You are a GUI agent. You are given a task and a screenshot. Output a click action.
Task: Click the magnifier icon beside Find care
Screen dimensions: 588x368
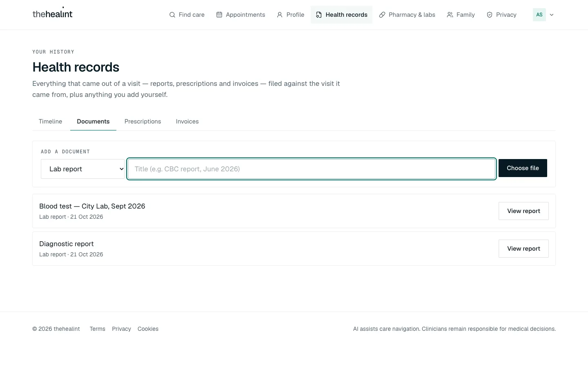pos(172,15)
